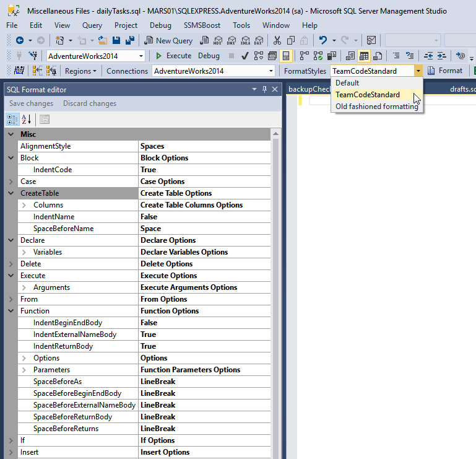The width and height of the screenshot is (476, 459).
Task: Click Save changes
Action: coord(32,103)
